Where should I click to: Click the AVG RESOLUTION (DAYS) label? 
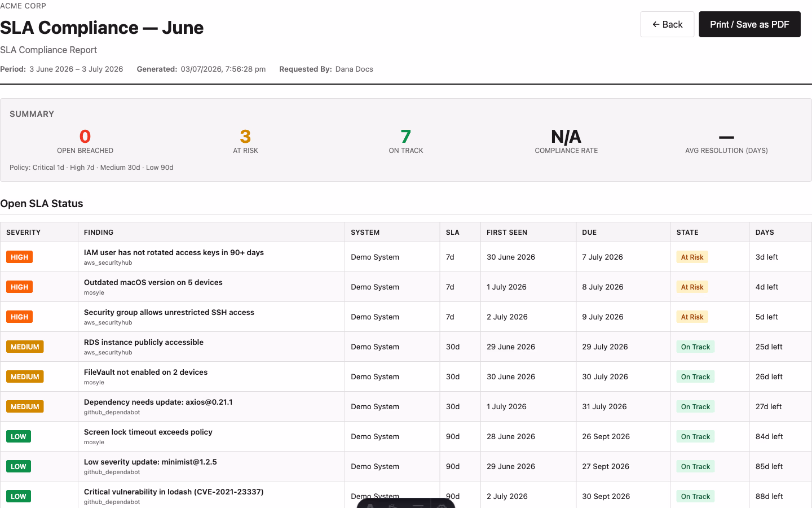point(726,151)
